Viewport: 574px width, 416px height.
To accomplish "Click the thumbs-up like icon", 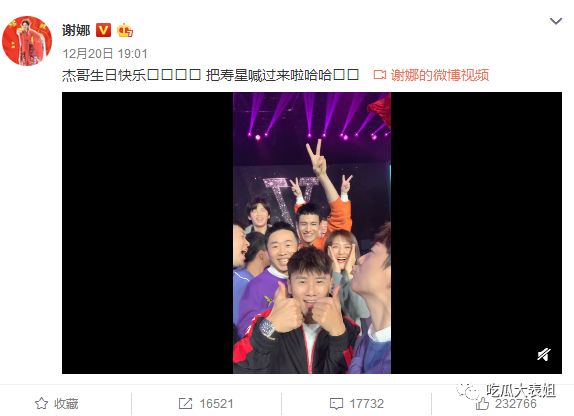I will (x=482, y=404).
